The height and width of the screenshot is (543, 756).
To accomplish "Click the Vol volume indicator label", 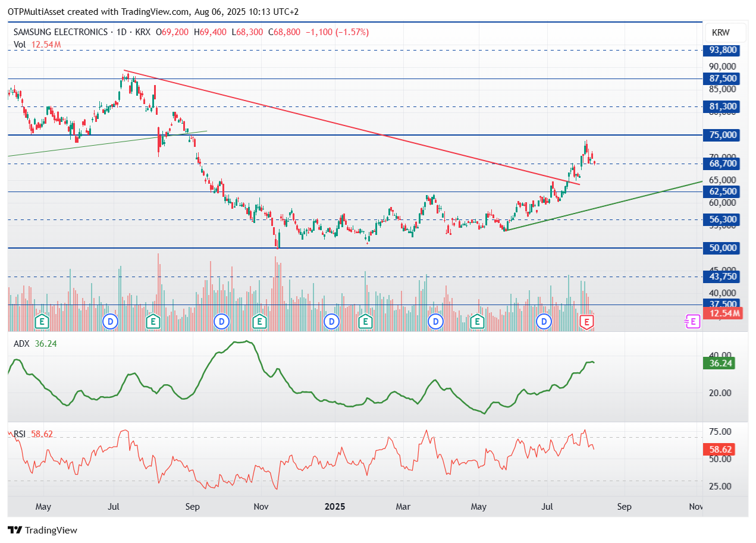I will click(20, 44).
